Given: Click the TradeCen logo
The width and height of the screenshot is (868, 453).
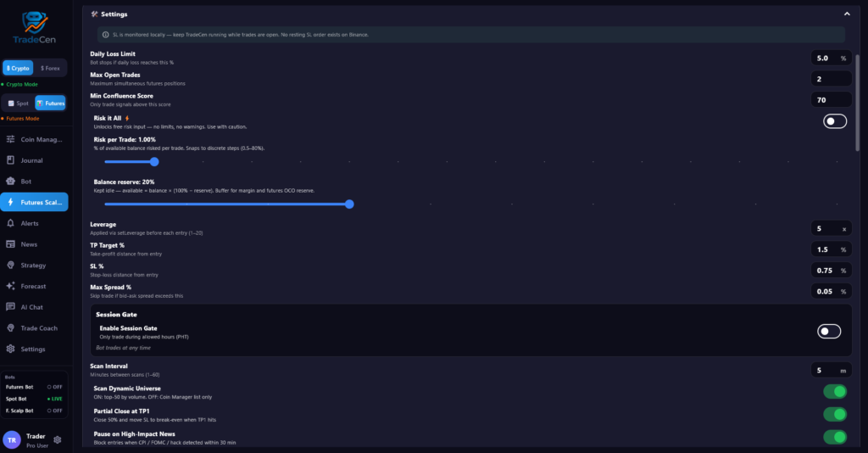Looking at the screenshot, I should point(34,28).
